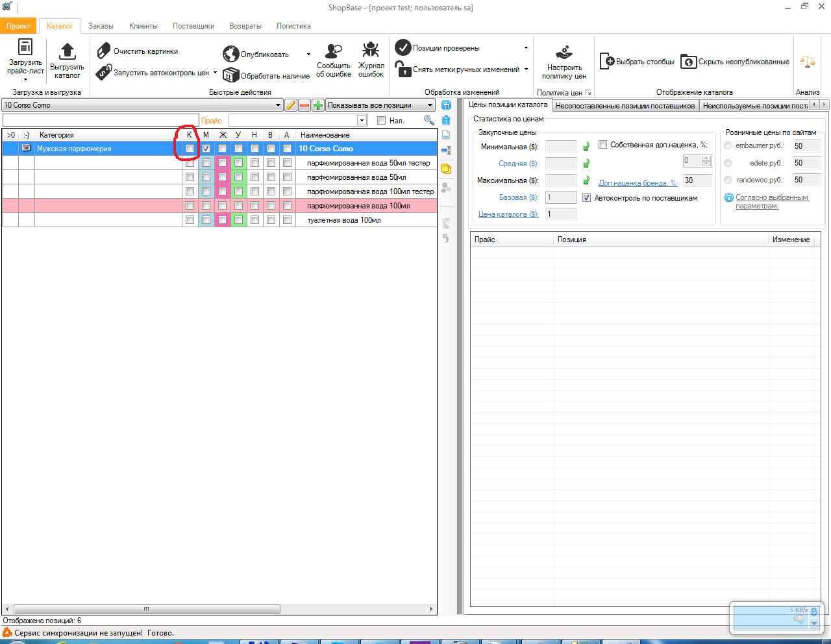Toggle Собственная доп.наценка checkbox

click(602, 145)
